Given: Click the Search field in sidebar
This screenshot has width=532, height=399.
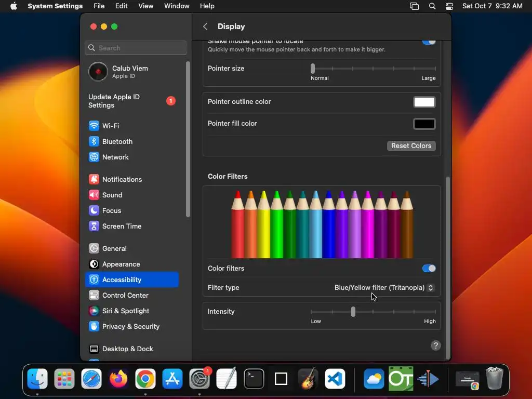Looking at the screenshot, I should [136, 48].
